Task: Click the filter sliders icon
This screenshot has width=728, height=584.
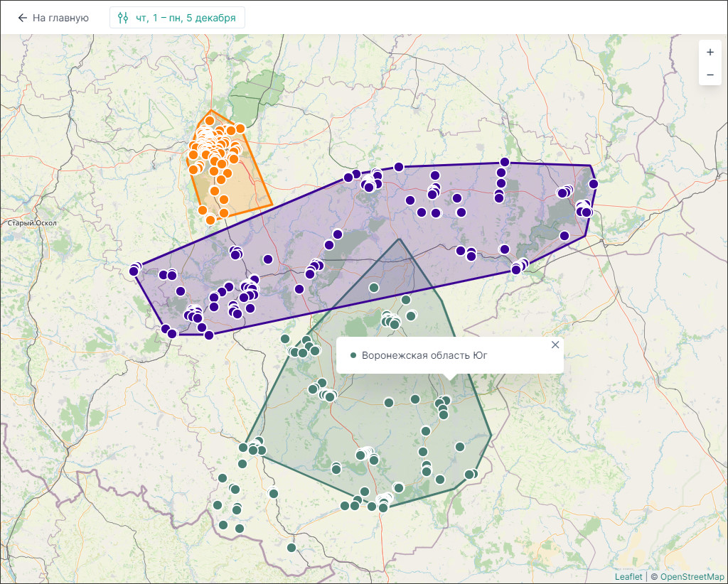Action: [x=123, y=18]
